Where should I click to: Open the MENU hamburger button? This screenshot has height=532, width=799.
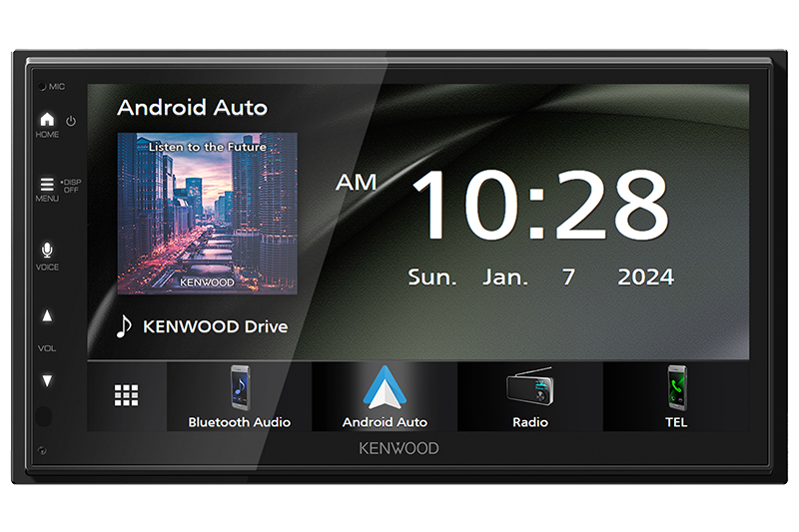[47, 184]
